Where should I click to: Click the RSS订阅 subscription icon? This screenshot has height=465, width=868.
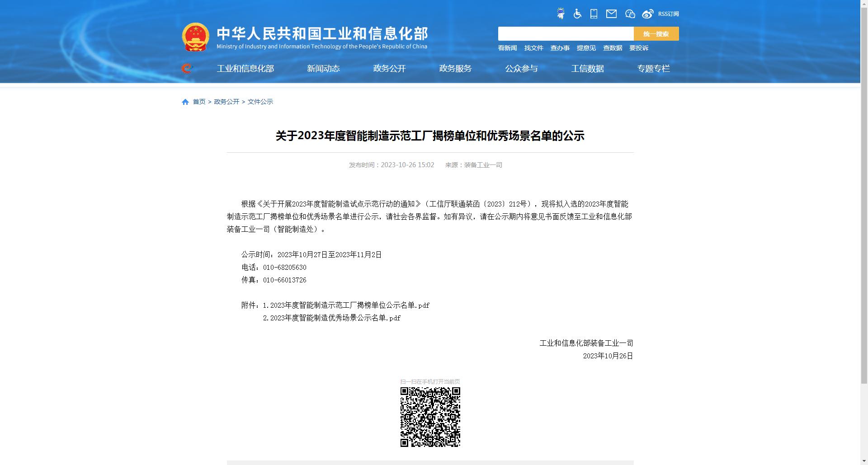coord(668,14)
